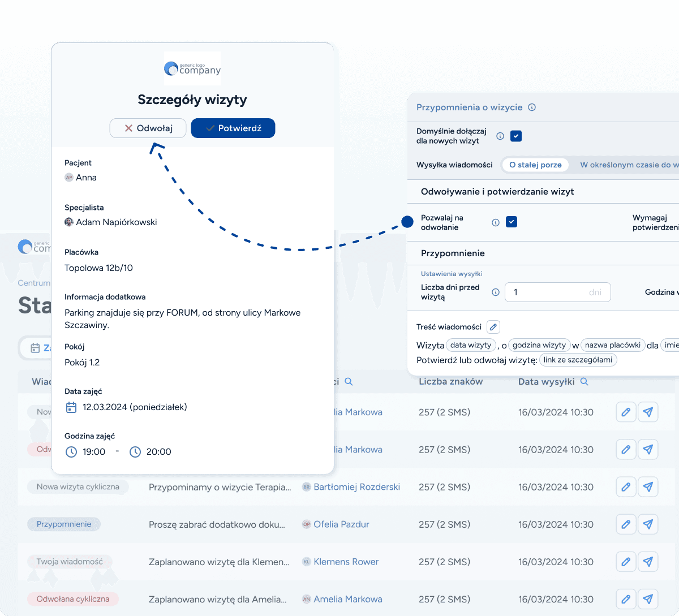Click calendar icon next to 12.03.2024 date

[x=71, y=407]
